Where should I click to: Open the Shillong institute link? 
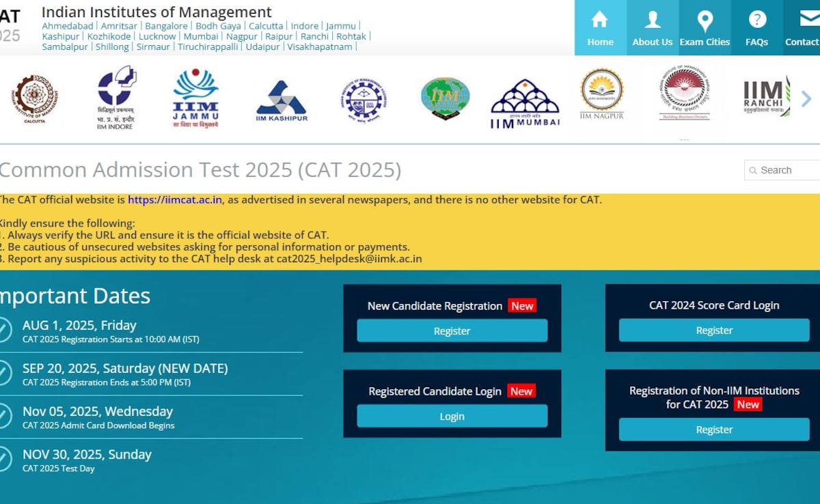(112, 46)
